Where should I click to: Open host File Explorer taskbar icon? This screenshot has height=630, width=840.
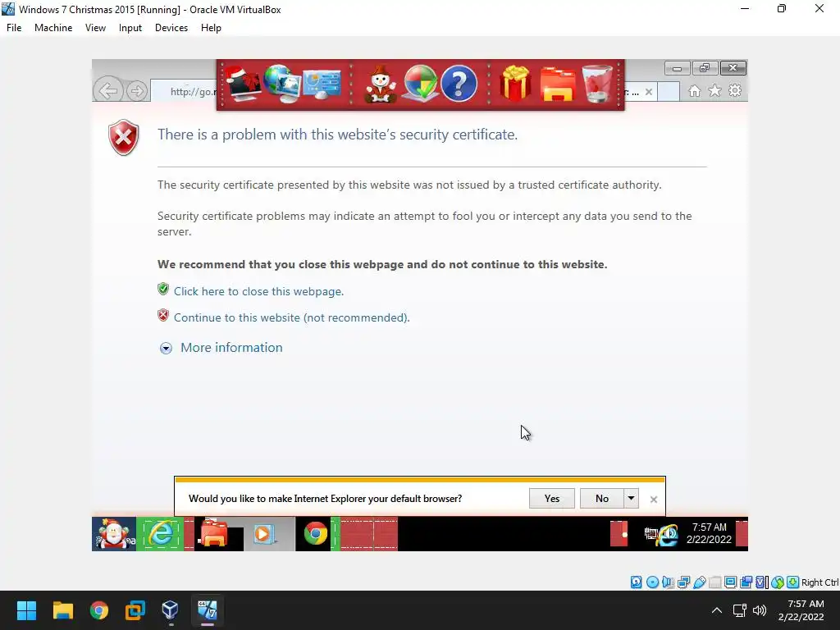click(62, 610)
